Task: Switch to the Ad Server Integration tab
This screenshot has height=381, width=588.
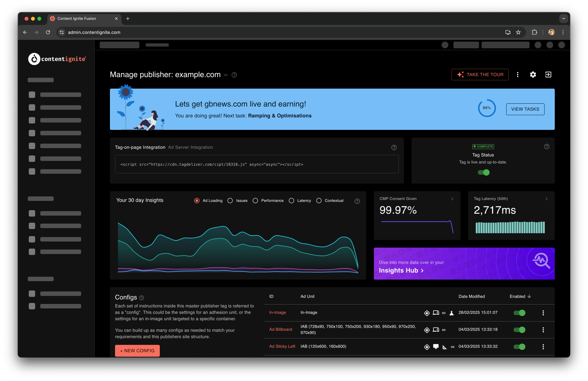Action: coord(190,147)
